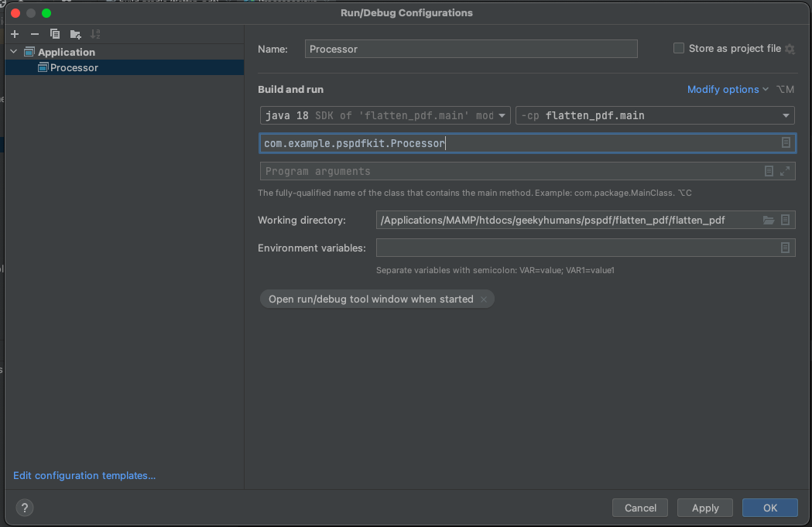Remove the Open run/debug tool window tag

coord(483,299)
